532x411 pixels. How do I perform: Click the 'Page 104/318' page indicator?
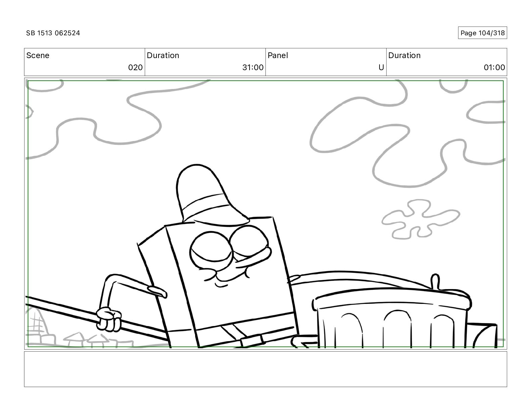(482, 33)
